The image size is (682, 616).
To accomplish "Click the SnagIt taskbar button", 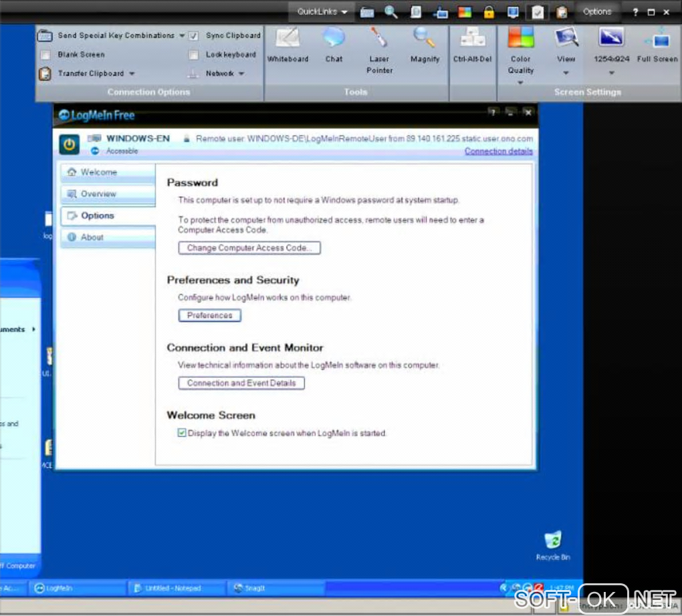I will pos(275,588).
